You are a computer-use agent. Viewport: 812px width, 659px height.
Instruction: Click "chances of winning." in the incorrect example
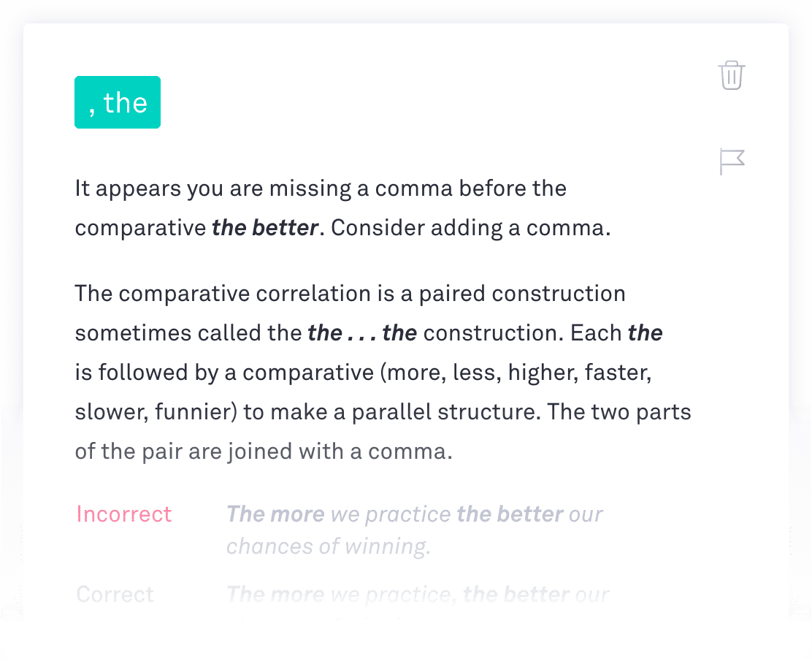pyautogui.click(x=329, y=546)
